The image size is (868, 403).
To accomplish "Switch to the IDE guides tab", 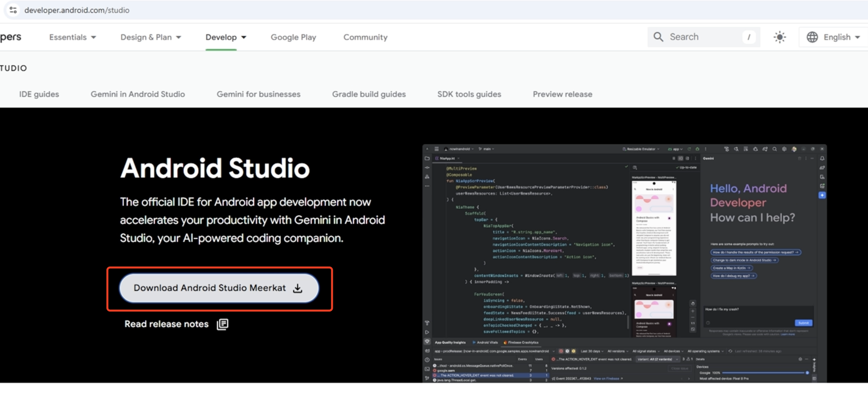I will click(x=39, y=94).
